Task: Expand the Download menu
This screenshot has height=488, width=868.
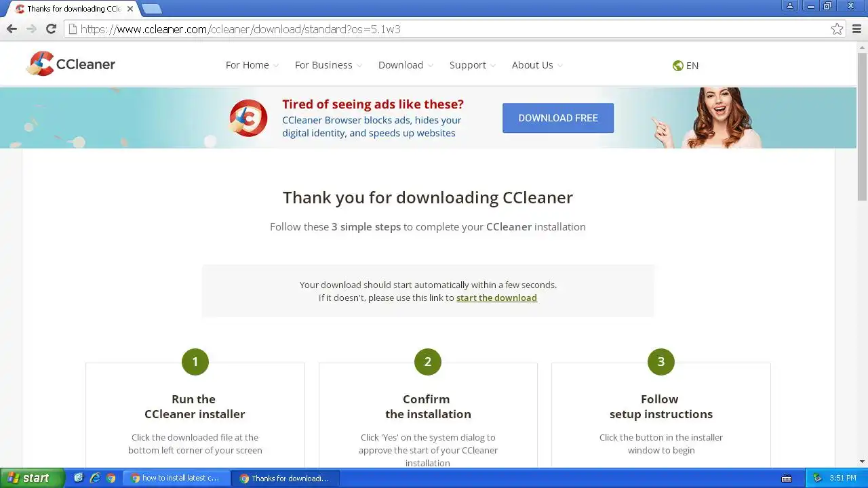Action: click(406, 65)
